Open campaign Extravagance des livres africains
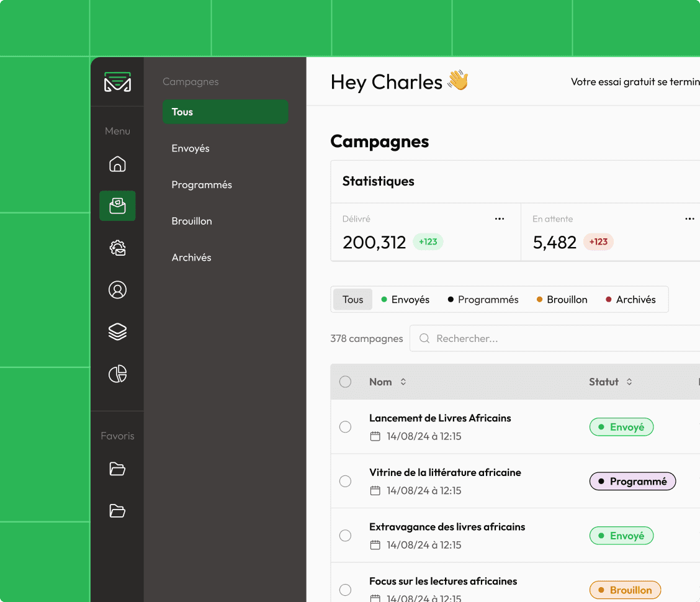This screenshot has height=602, width=700. 447,527
